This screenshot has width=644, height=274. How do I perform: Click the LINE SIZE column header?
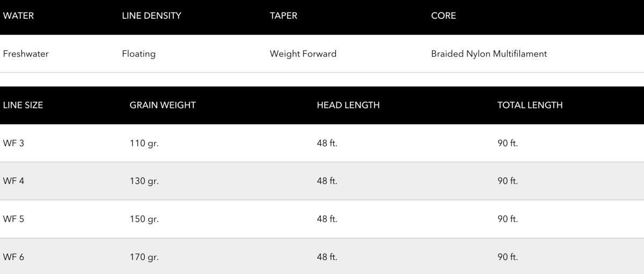[x=23, y=105]
